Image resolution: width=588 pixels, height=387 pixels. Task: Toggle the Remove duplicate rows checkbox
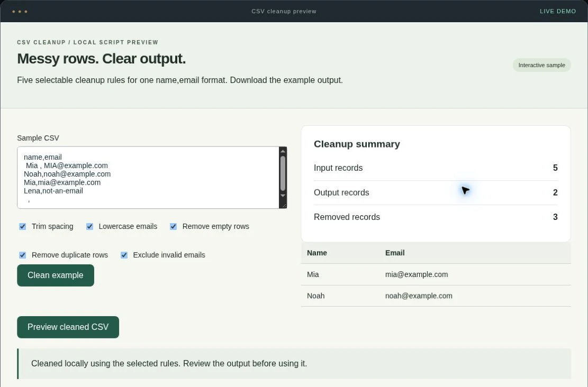coord(23,255)
